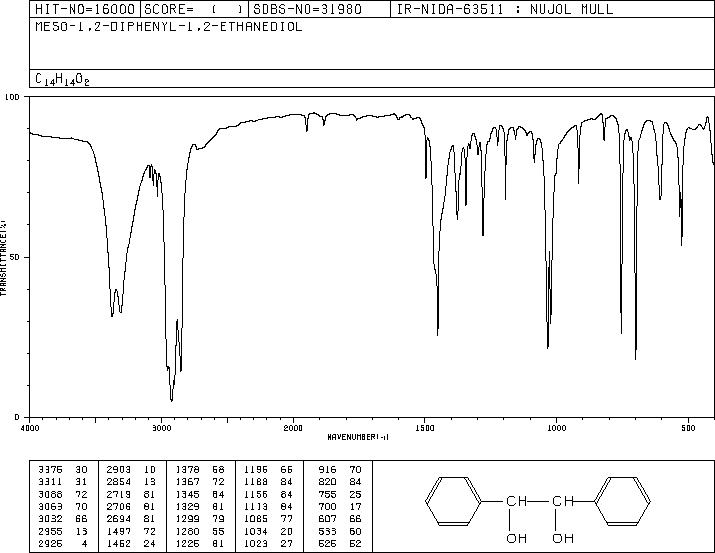
Task: Click the 2854 peak table entry
Action: tap(132, 482)
